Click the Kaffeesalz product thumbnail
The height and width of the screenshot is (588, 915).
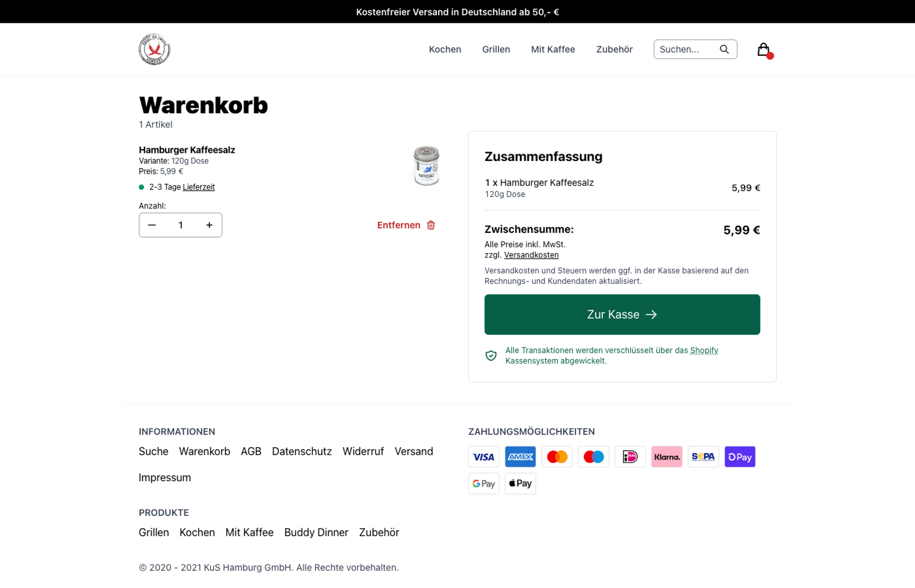pos(426,165)
